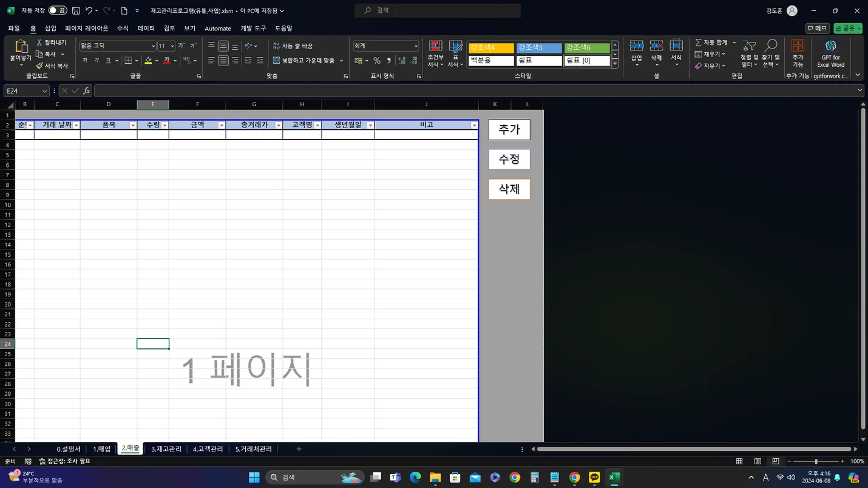
Task: Toggle wrap text (자동 줄 바꿈)
Action: point(293,46)
